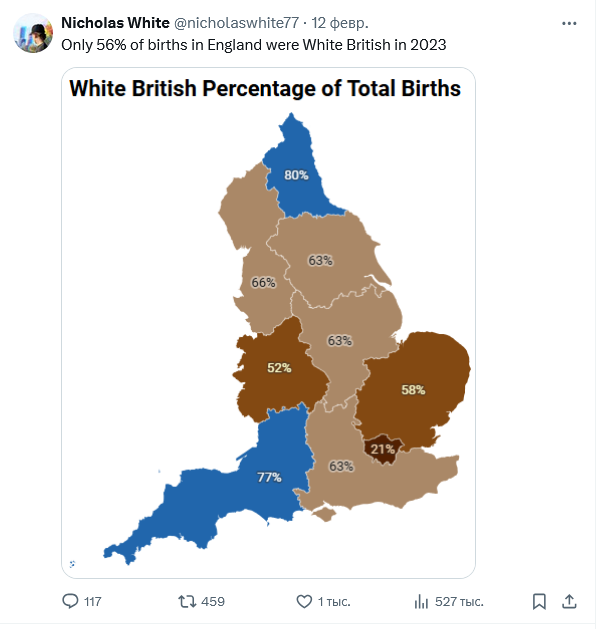The image size is (597, 629).
Task: Open the reply comment icon
Action: (x=70, y=601)
